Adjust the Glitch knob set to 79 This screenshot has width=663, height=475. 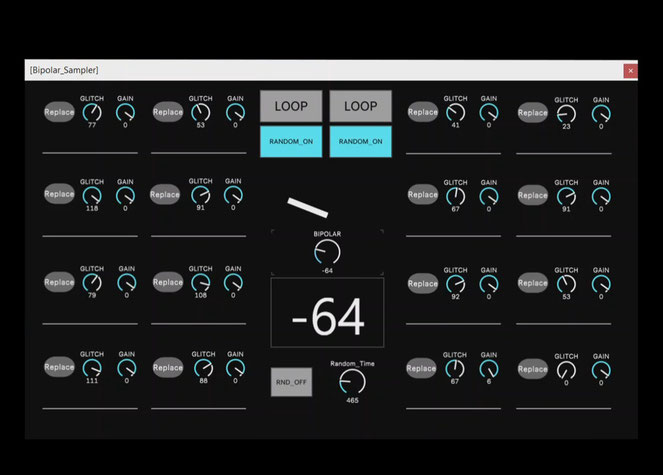click(x=92, y=283)
